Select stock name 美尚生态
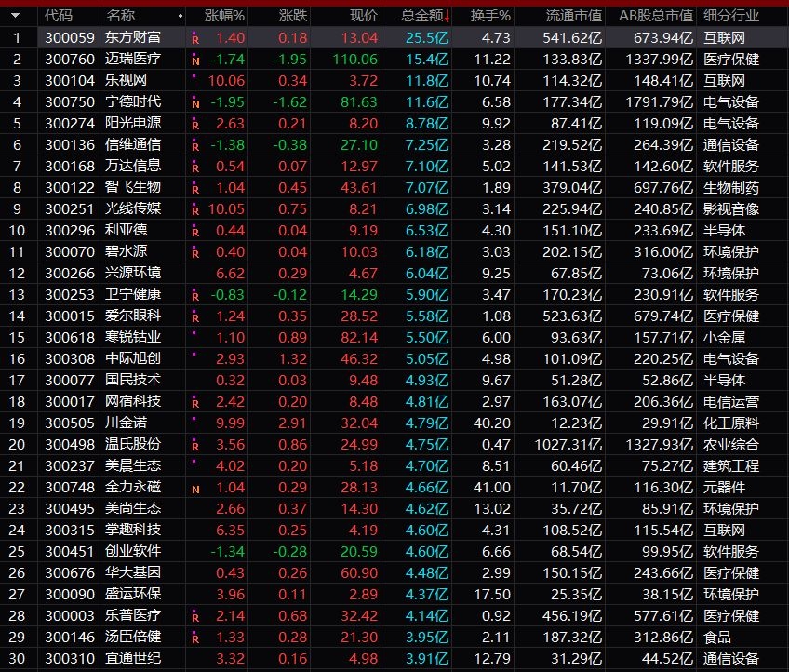 (133, 508)
